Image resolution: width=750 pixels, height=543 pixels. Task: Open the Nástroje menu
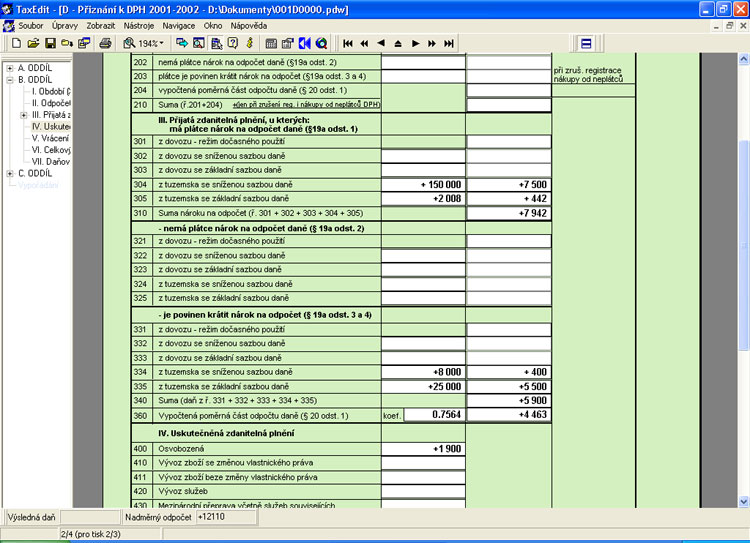[x=139, y=26]
